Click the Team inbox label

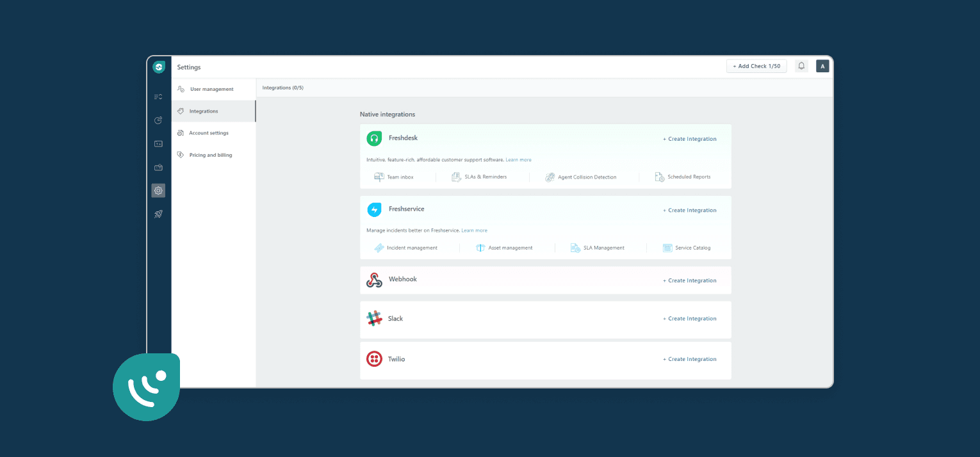pos(400,177)
